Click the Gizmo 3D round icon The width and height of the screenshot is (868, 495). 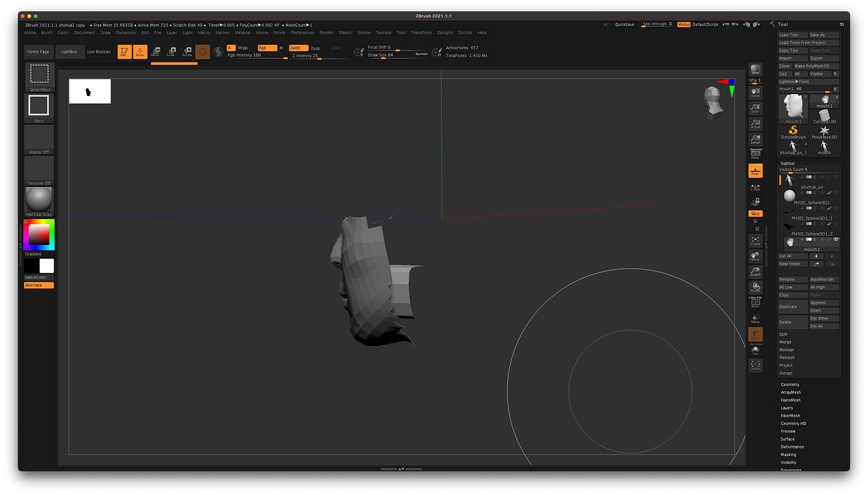click(203, 52)
